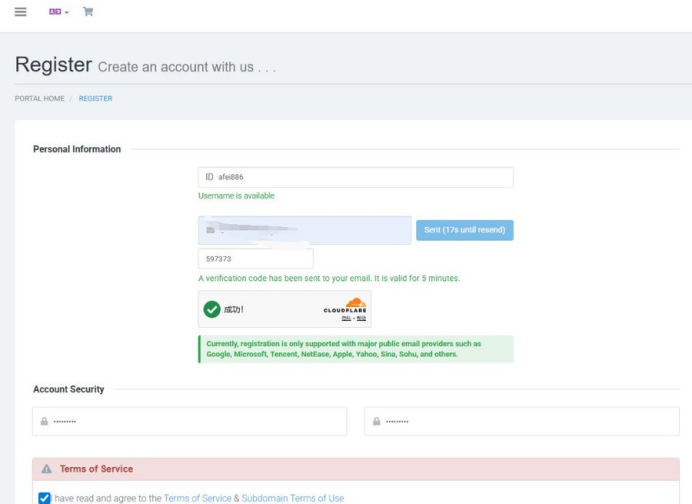Screen dimensions: 692x504
Task: Open the hamburger navigation menu
Action: 20,12
